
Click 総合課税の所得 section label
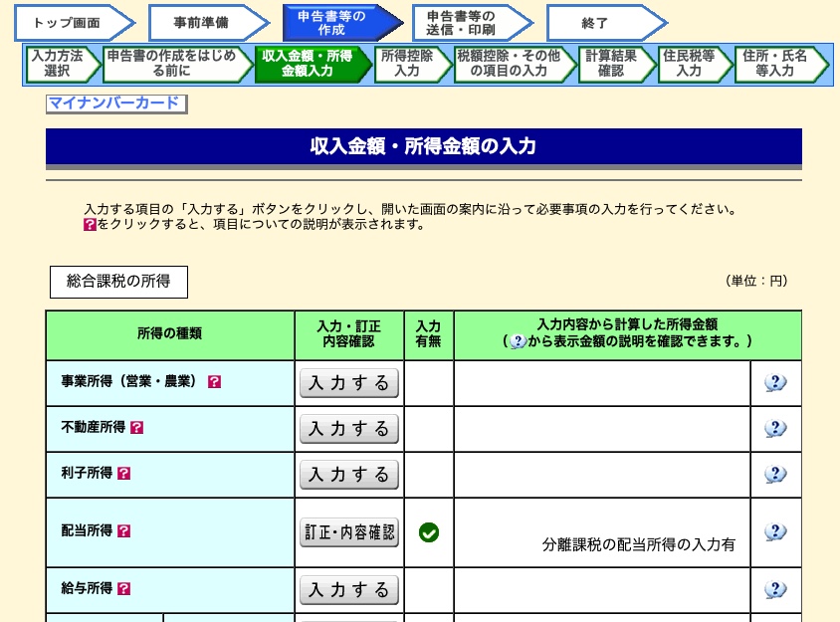(x=118, y=282)
